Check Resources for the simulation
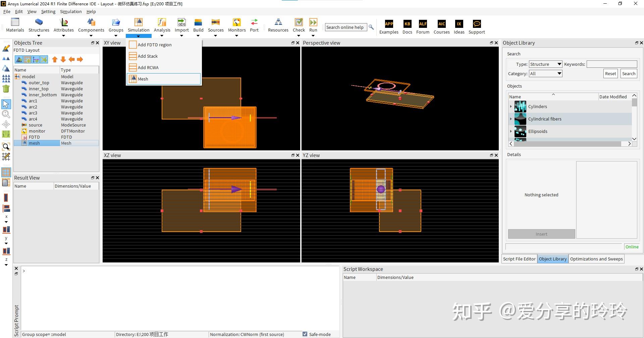The width and height of the screenshot is (644, 338). tap(278, 25)
